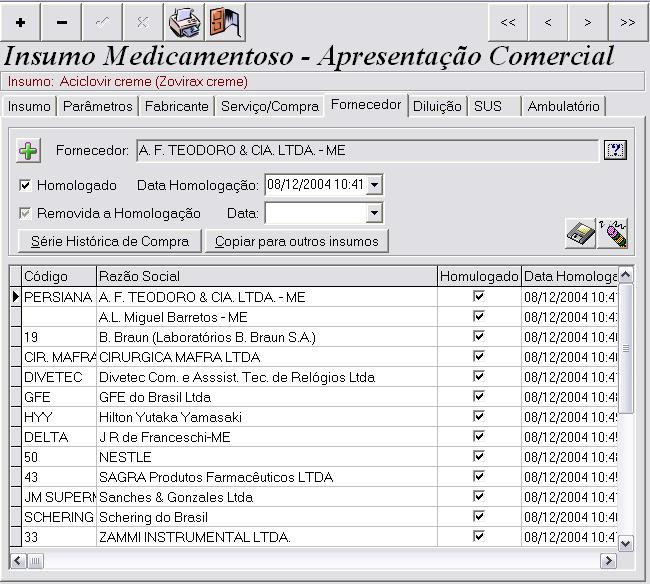Click the floppy disk save icon
The width and height of the screenshot is (650, 584).
pyautogui.click(x=581, y=234)
